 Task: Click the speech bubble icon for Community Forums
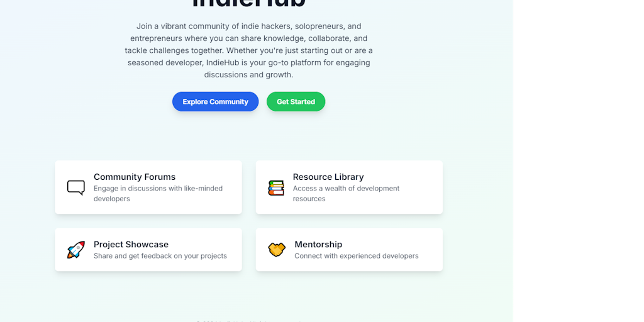[76, 187]
